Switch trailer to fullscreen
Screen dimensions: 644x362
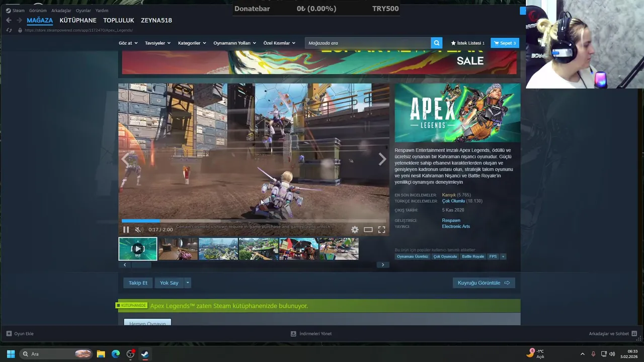point(382,229)
